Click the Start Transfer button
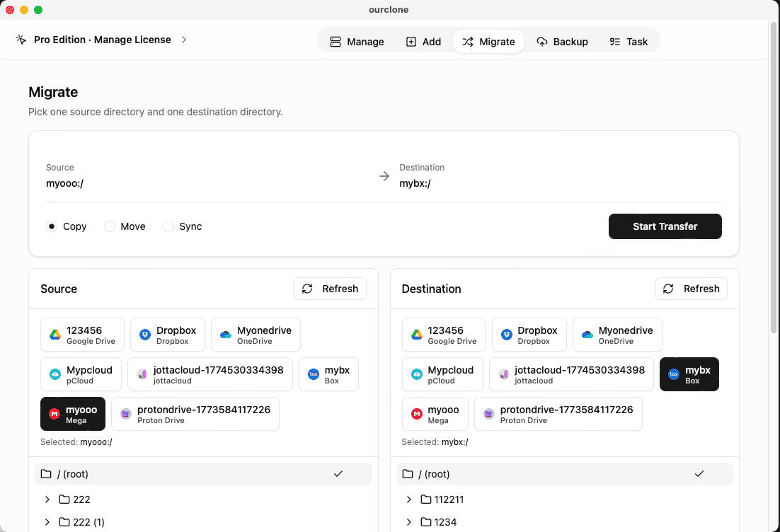The height and width of the screenshot is (532, 780). [665, 226]
